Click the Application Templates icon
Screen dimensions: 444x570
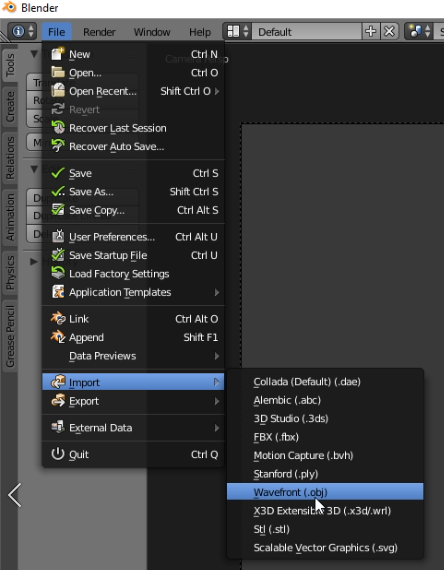click(57, 292)
